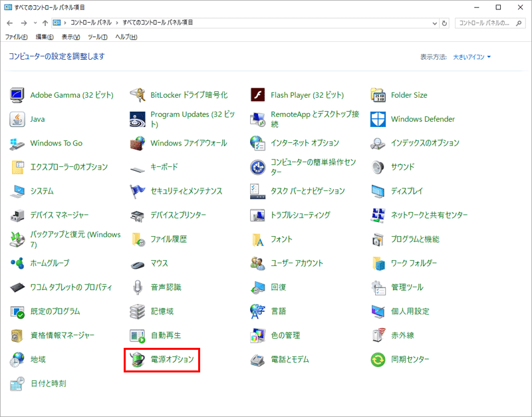Screen dimensions: 532x417
Task: Click the Windows Defender shield icon
Action: coord(378,119)
